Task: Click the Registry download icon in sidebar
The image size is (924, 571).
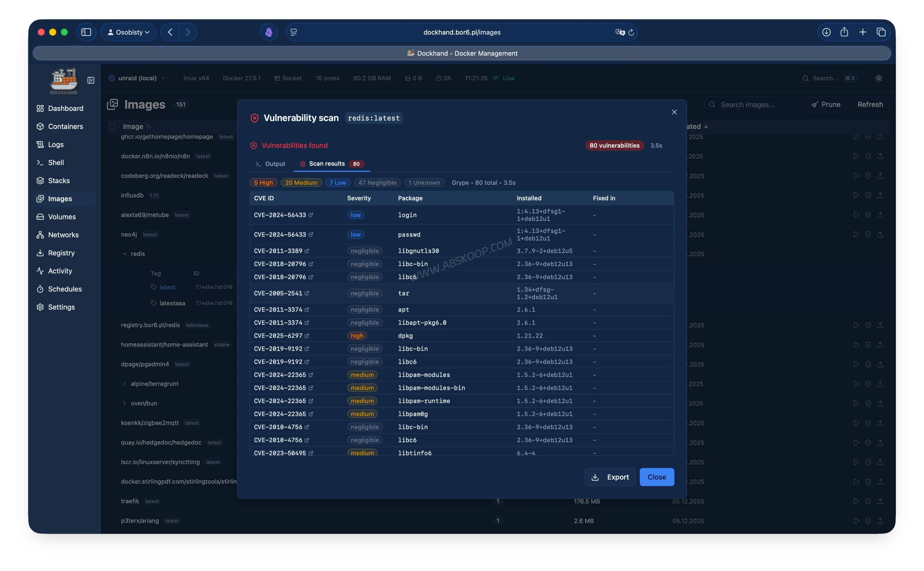Action: tap(40, 253)
